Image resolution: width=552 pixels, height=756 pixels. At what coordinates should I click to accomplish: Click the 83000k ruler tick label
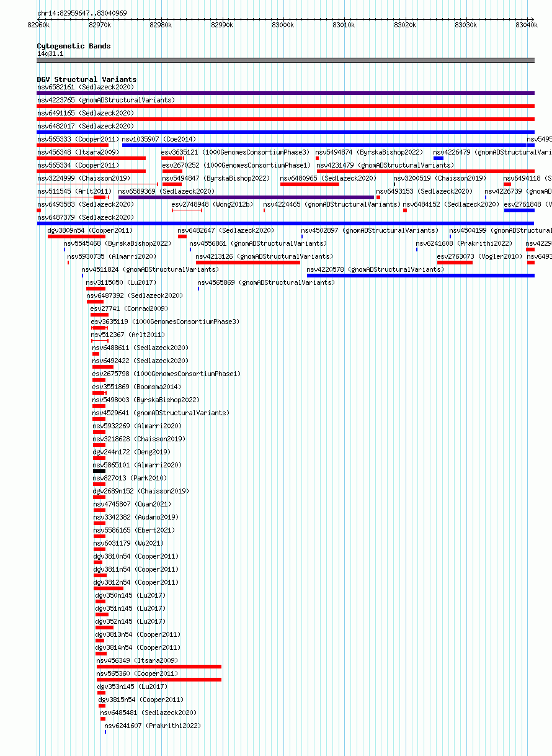tap(282, 25)
